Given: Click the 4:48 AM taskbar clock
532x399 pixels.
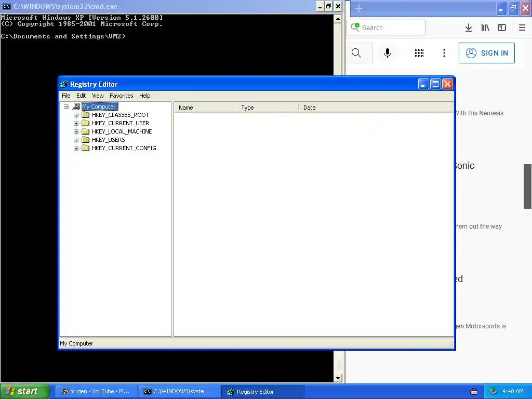Looking at the screenshot, I should coord(513,392).
